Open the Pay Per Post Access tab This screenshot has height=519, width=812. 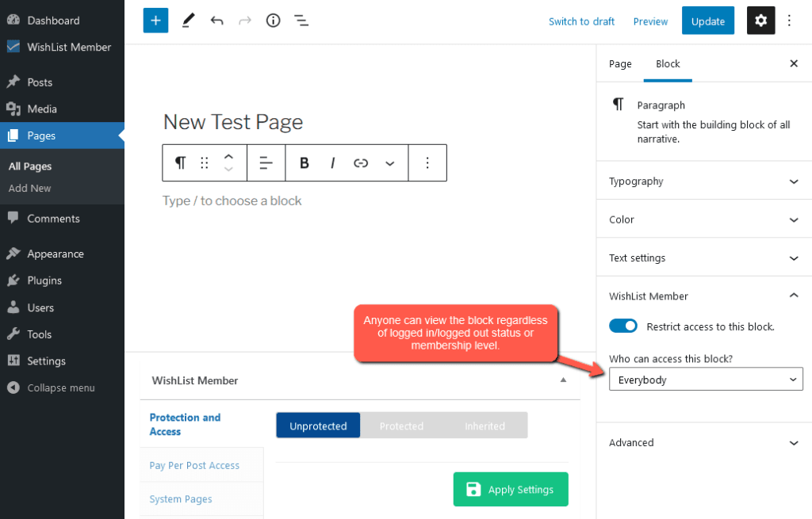click(x=201, y=464)
